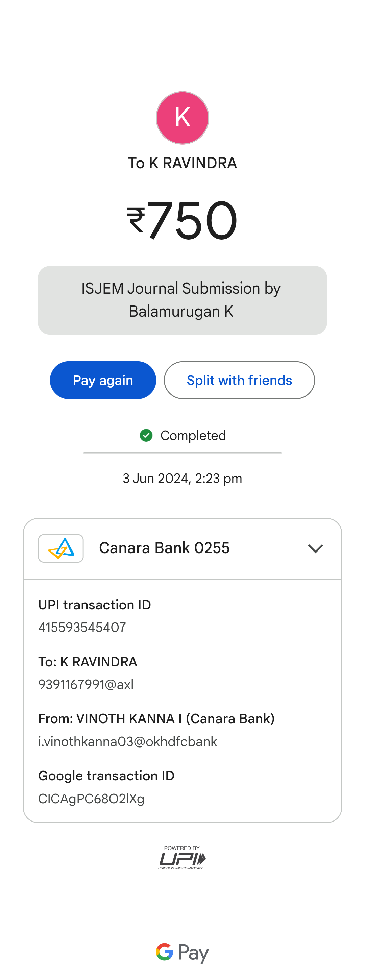Choose Split with friends
The height and width of the screenshot is (980, 365).
(239, 380)
